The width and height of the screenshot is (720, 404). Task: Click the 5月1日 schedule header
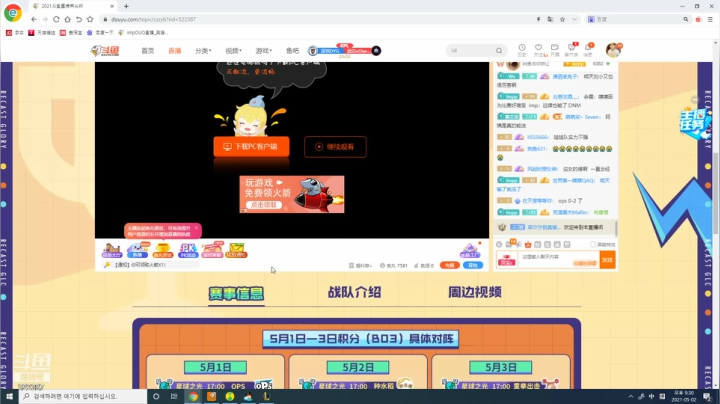pos(215,367)
